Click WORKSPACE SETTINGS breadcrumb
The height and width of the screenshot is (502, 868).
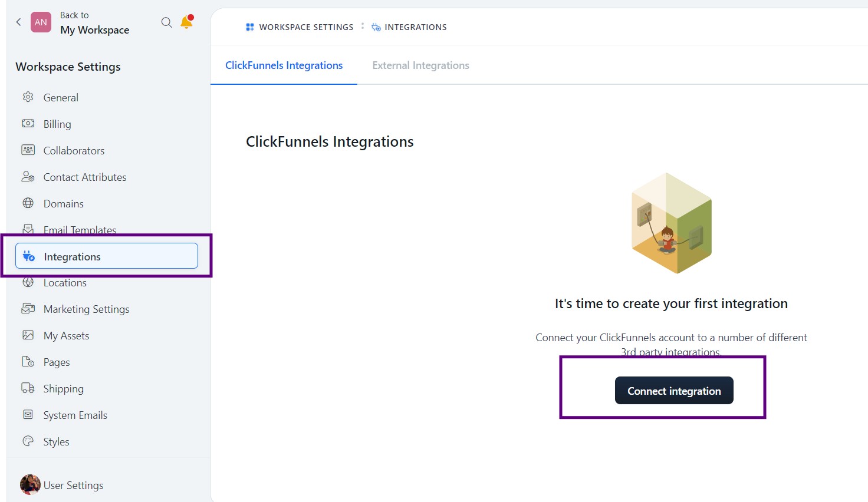pyautogui.click(x=306, y=27)
